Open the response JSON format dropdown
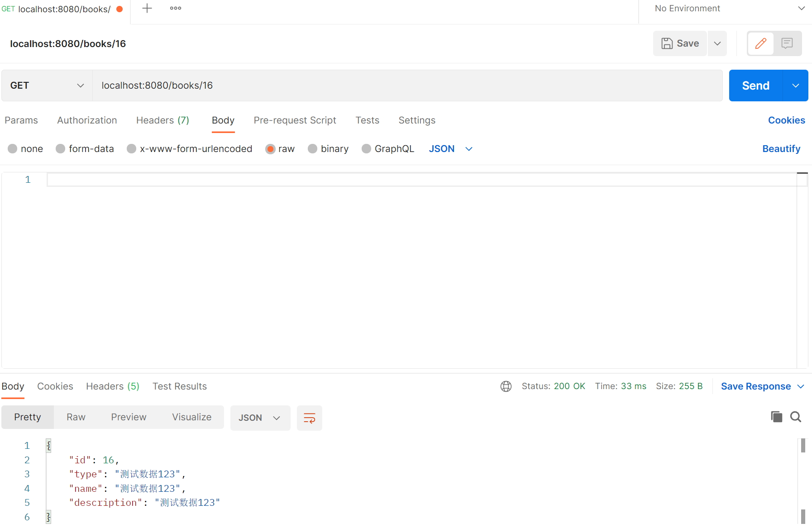The width and height of the screenshot is (812, 528). 260,418
